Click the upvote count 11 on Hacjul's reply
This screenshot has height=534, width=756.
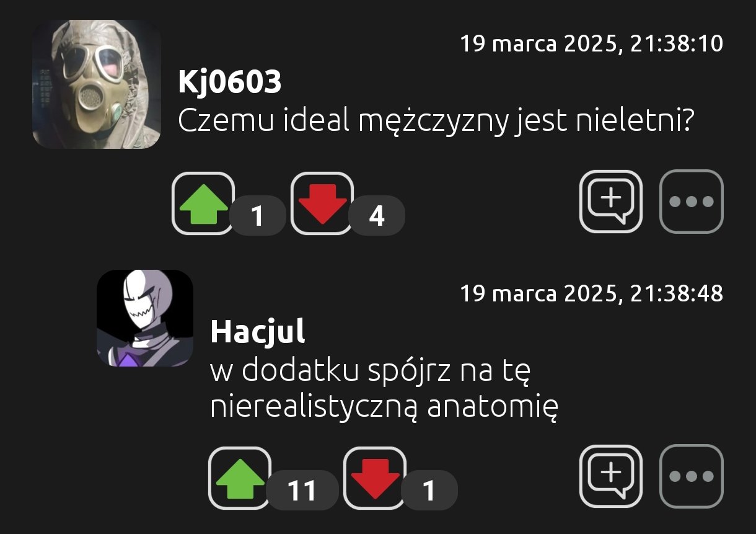coord(302,491)
